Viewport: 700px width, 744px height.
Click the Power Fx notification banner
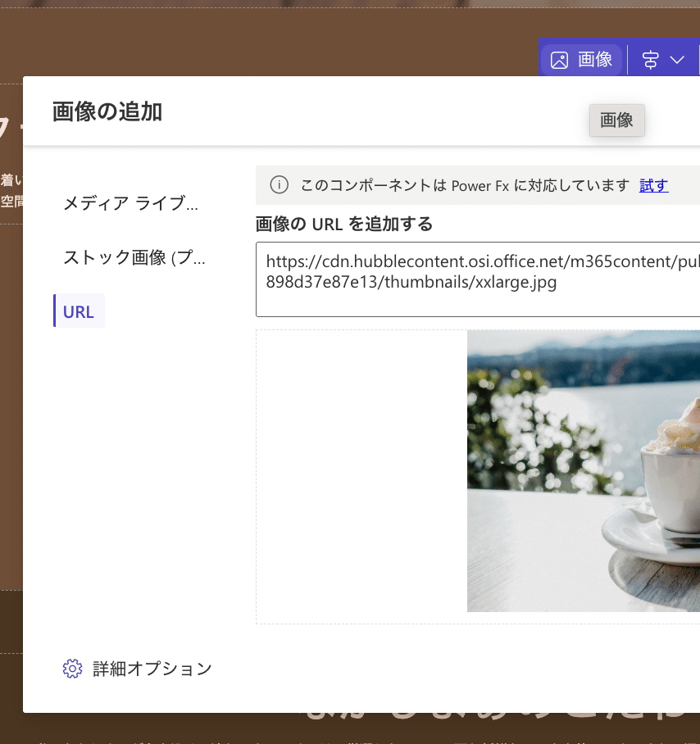tap(459, 185)
